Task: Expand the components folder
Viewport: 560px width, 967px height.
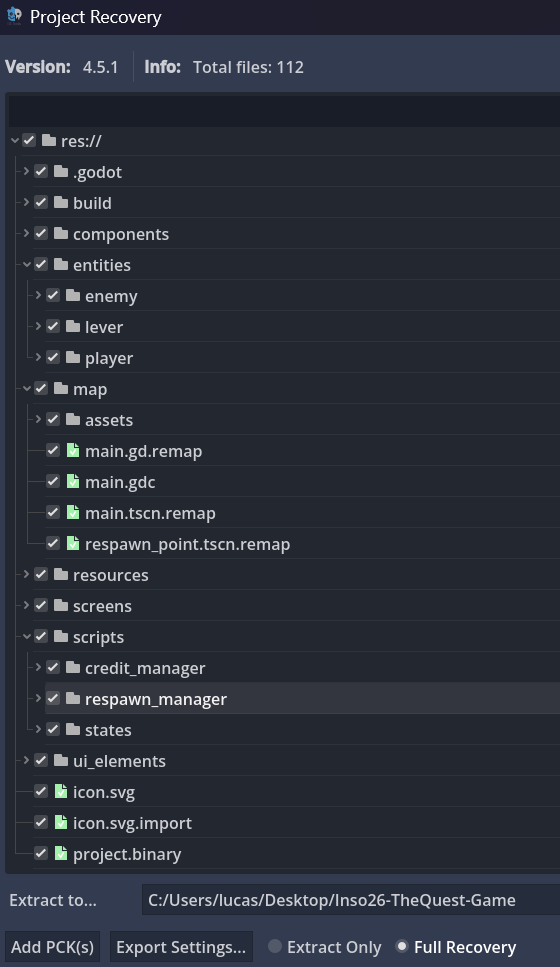Action: click(x=26, y=233)
